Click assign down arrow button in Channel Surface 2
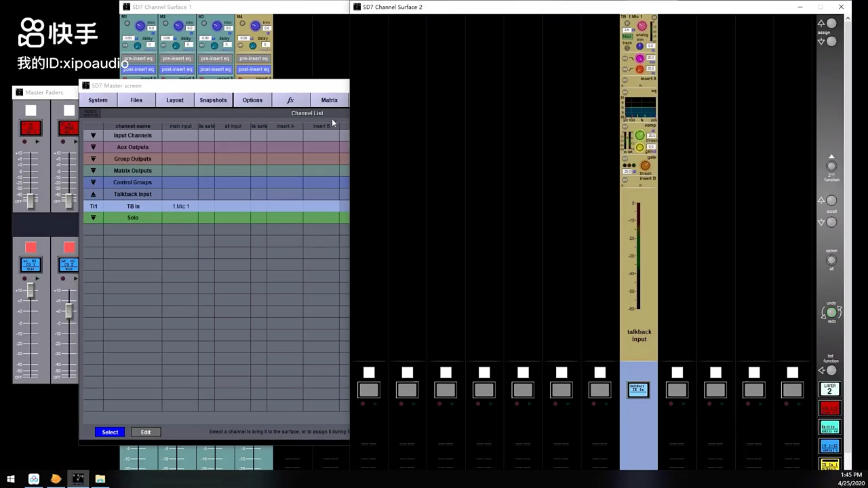The image size is (868, 488). click(831, 41)
